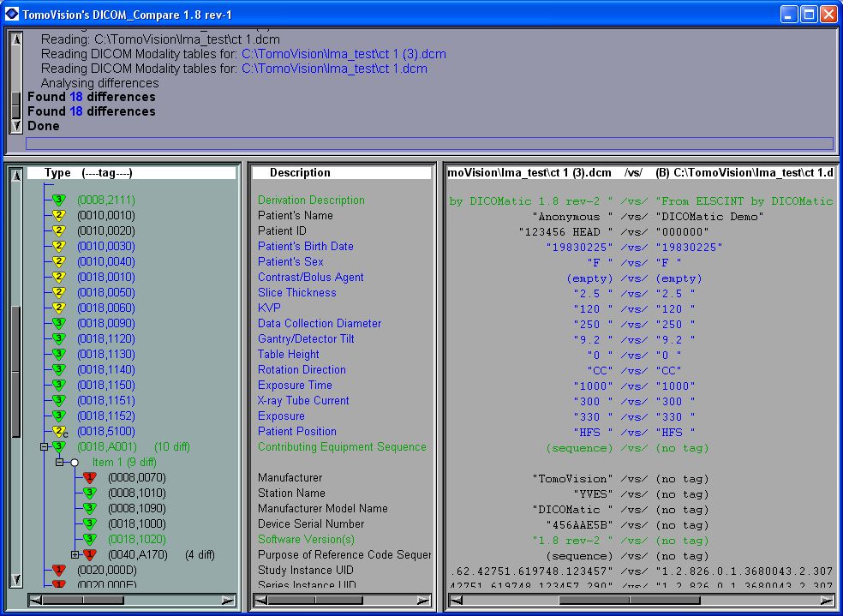Click the Derivation Description entry
The image size is (843, 616).
pyautogui.click(x=311, y=200)
